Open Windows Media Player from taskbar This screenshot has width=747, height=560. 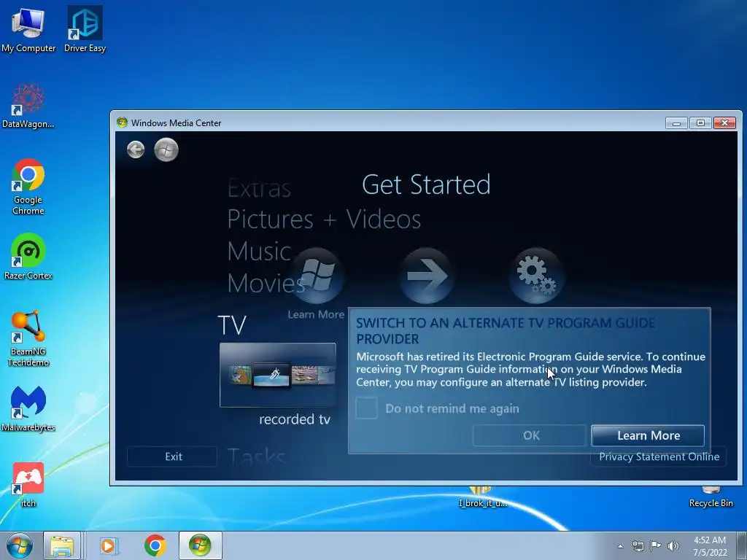109,545
